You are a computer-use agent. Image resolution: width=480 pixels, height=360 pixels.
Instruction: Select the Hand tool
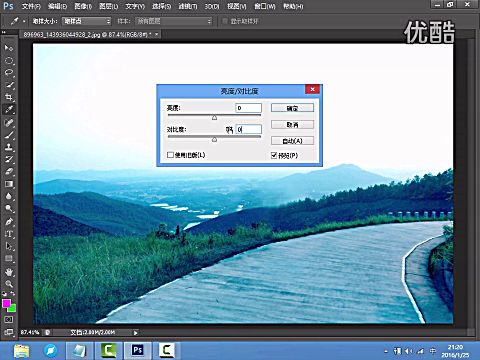click(x=9, y=272)
